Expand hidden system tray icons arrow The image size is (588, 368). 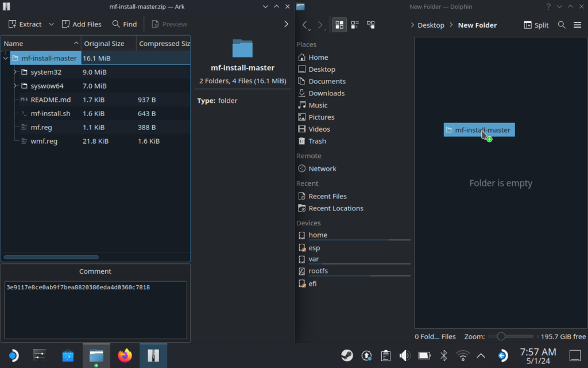(481, 355)
